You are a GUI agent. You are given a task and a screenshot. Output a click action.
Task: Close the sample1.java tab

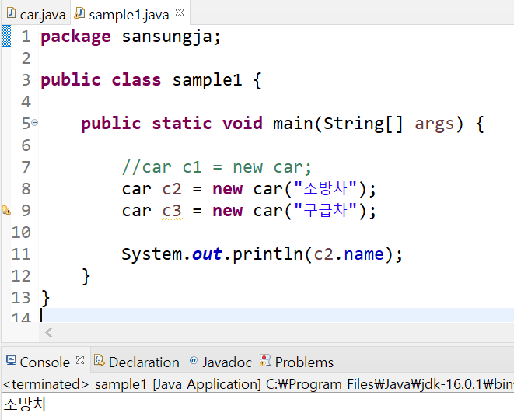(180, 13)
